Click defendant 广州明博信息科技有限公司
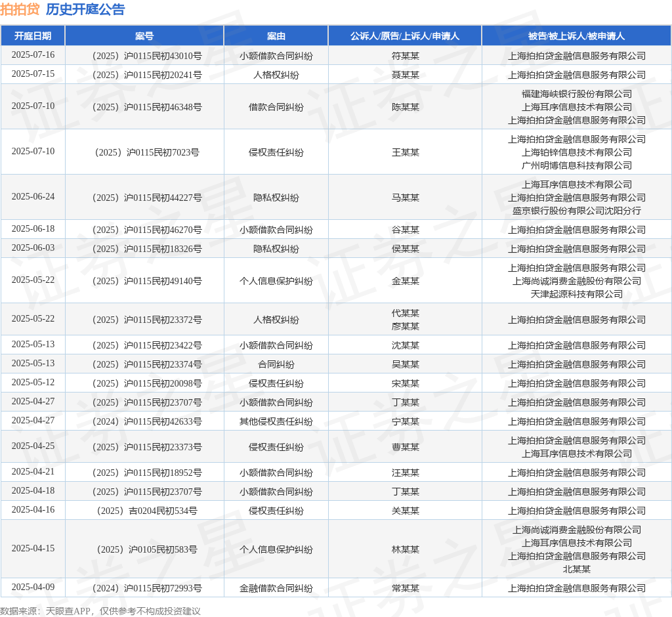 576,165
